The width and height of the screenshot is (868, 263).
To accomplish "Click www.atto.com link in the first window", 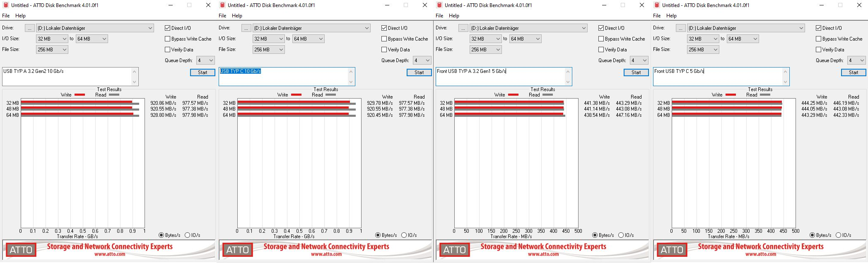I will click(x=110, y=254).
